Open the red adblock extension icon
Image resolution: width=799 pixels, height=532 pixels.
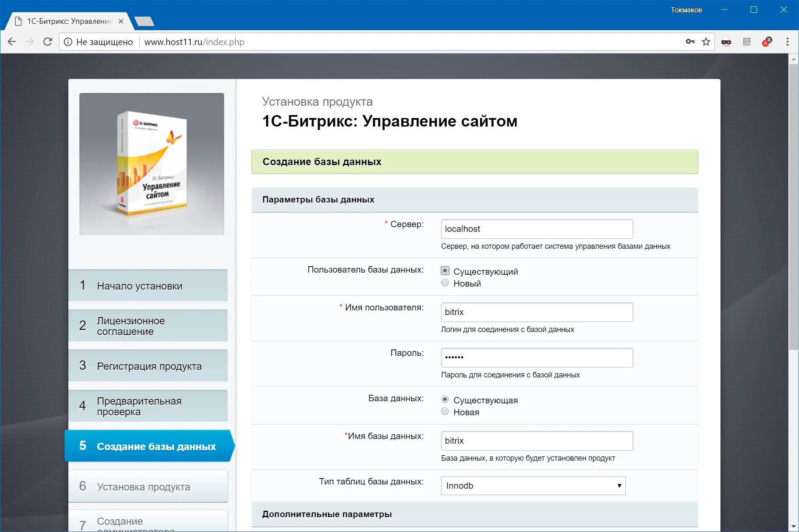(767, 42)
